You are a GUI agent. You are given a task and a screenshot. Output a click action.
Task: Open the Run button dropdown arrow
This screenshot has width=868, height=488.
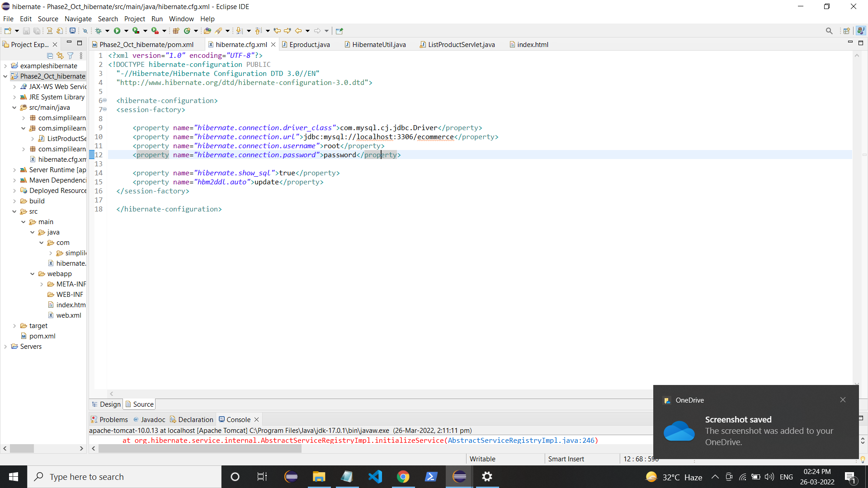pyautogui.click(x=126, y=31)
